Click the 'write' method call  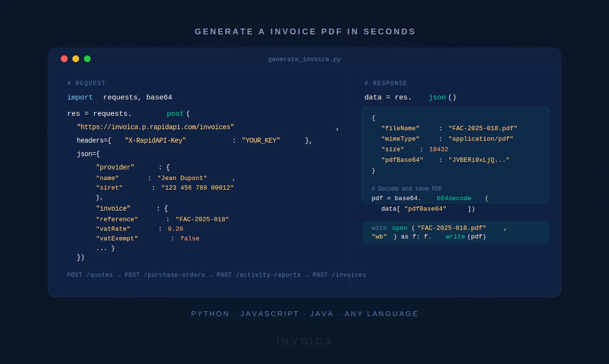[x=455, y=237]
